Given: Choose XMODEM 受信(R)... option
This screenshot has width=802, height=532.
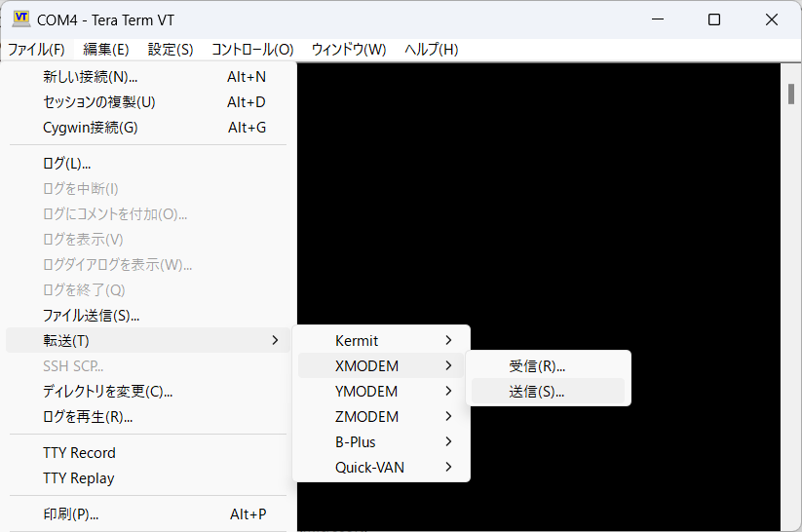Looking at the screenshot, I should click(549, 366).
